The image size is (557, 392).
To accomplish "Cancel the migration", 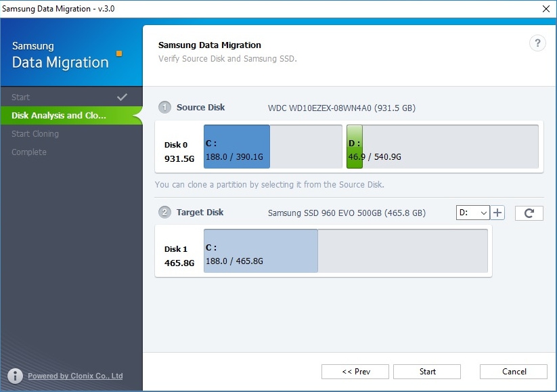I will coord(514,372).
